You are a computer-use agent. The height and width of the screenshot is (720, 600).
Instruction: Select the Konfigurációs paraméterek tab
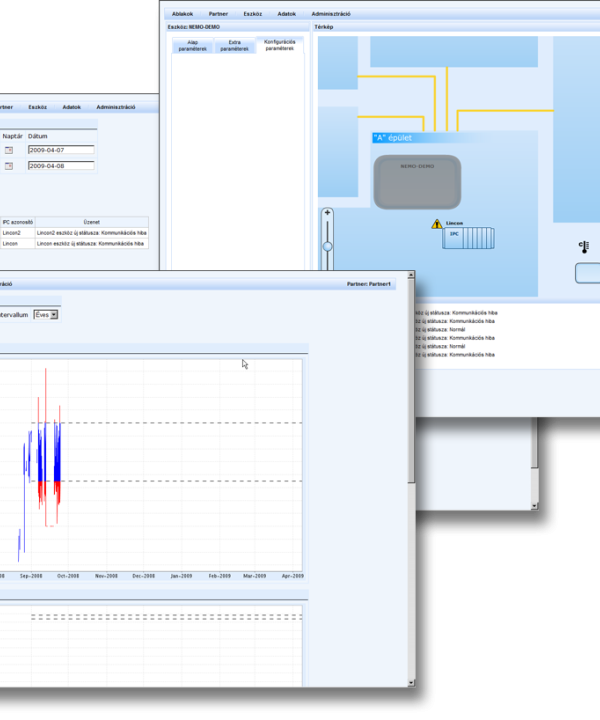coord(280,46)
